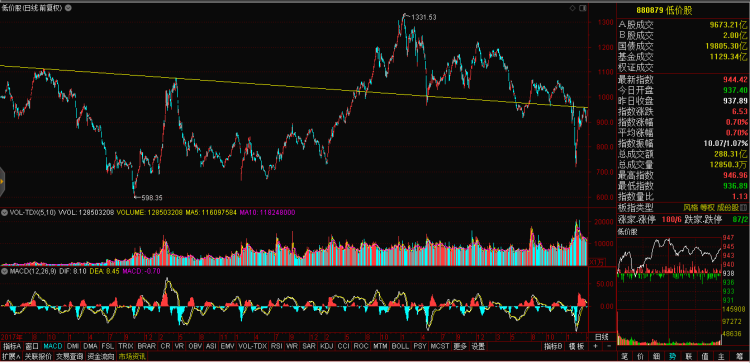
Task: Open the 指标A indicator group
Action: pos(12,346)
